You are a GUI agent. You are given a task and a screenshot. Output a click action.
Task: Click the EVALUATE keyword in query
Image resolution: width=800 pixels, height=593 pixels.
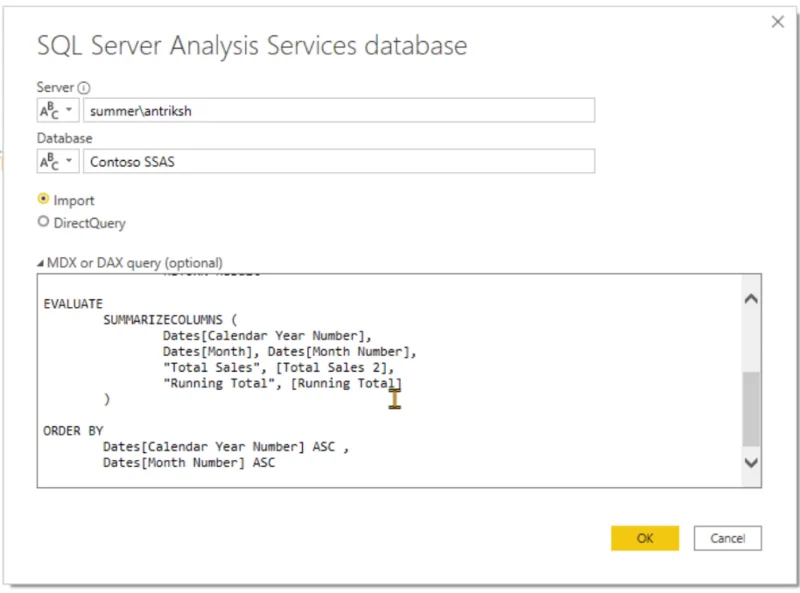point(73,304)
